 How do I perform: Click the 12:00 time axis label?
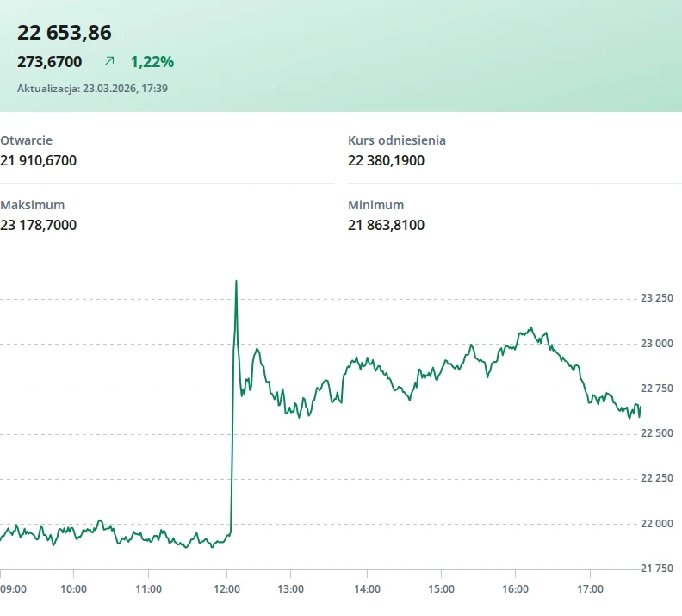226,589
